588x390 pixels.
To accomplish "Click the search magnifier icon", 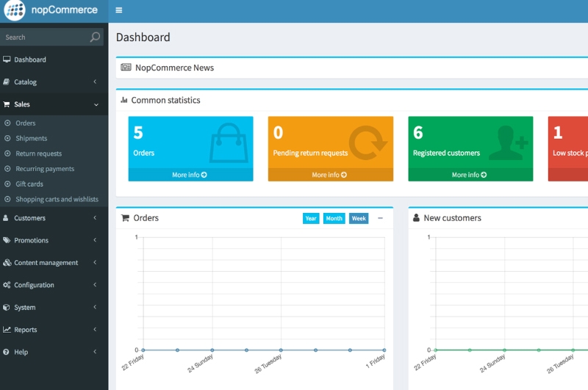I will (x=95, y=37).
